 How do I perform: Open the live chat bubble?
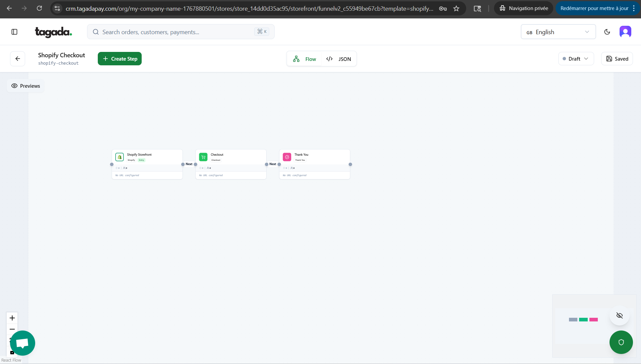22,343
